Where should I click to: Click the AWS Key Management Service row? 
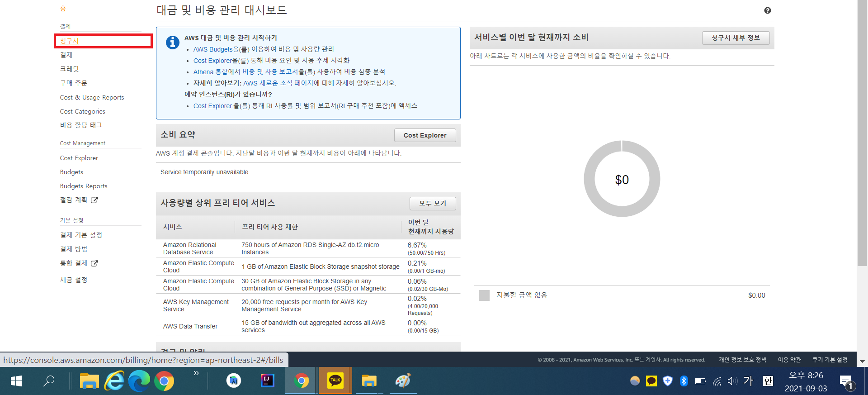click(x=308, y=305)
